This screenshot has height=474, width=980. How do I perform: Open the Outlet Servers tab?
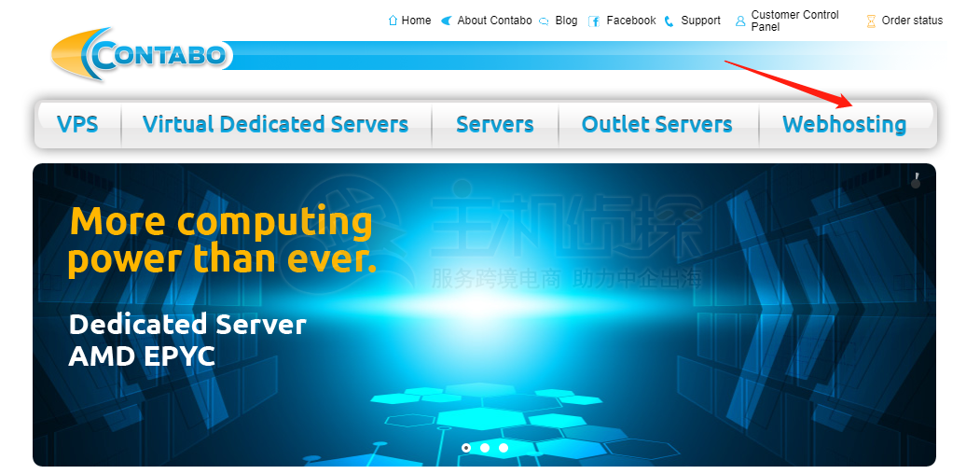pyautogui.click(x=656, y=124)
